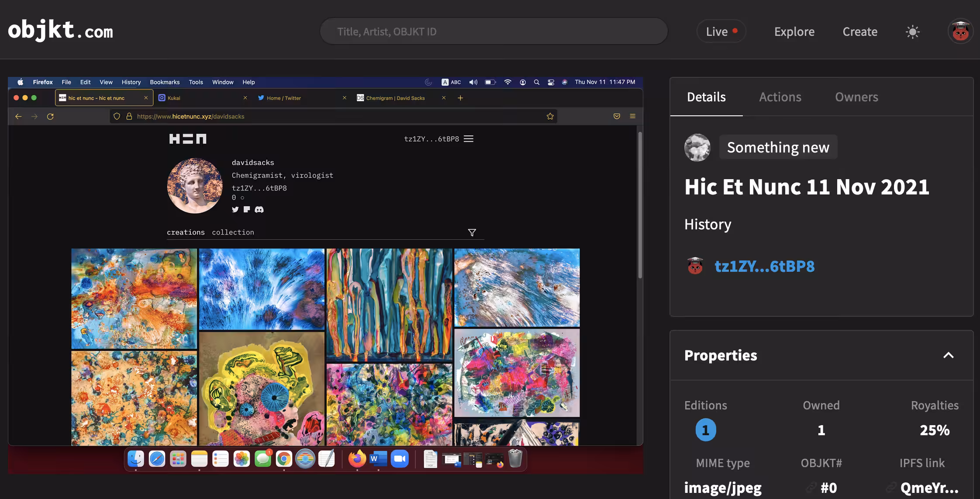
Task: Click the tracking protection shield icon
Action: click(117, 116)
